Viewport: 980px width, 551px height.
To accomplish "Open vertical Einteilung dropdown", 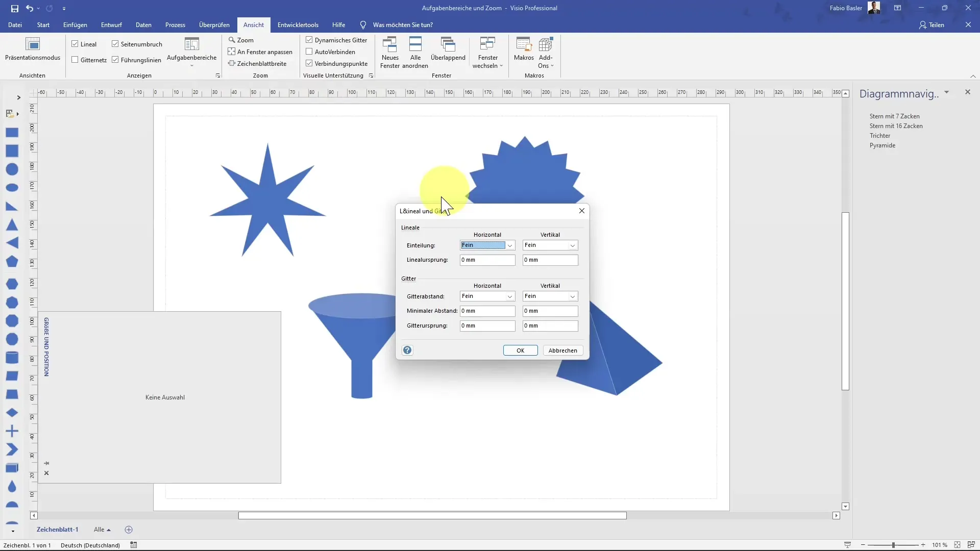I will (x=572, y=245).
